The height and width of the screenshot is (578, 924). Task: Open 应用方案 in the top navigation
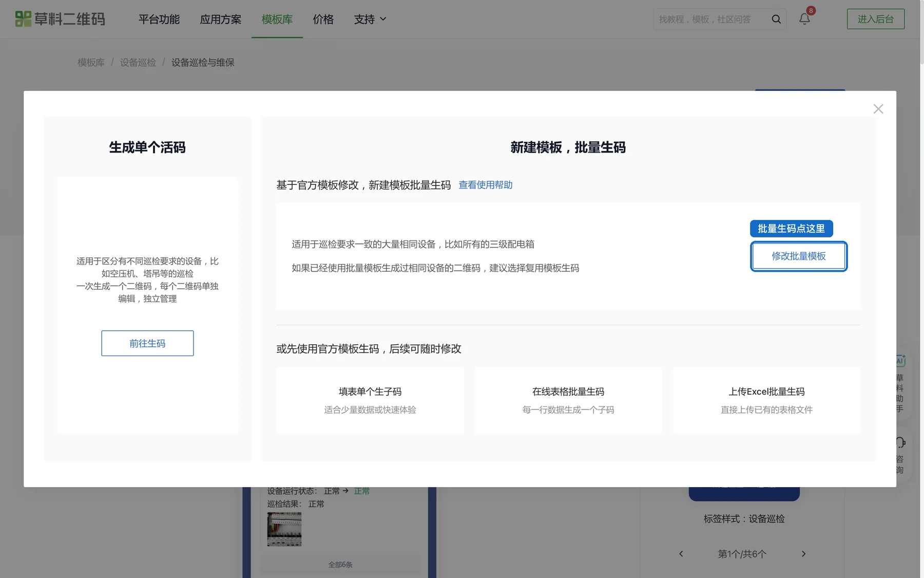point(221,19)
